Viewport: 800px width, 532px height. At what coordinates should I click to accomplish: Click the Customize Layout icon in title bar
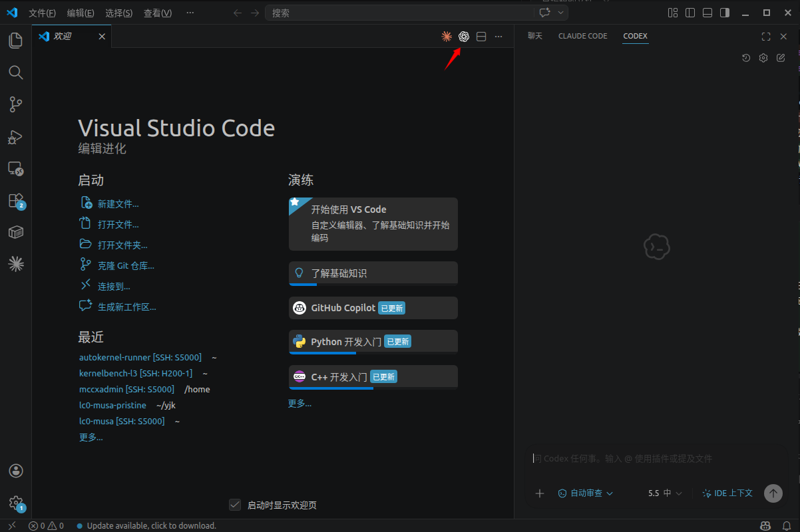click(673, 13)
